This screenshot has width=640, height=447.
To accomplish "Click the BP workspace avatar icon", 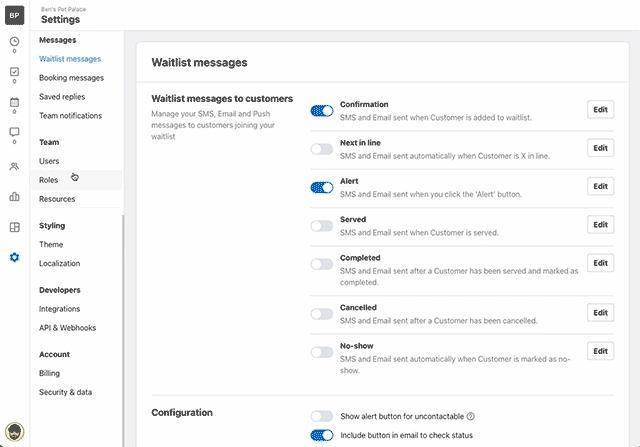I will (14, 15).
